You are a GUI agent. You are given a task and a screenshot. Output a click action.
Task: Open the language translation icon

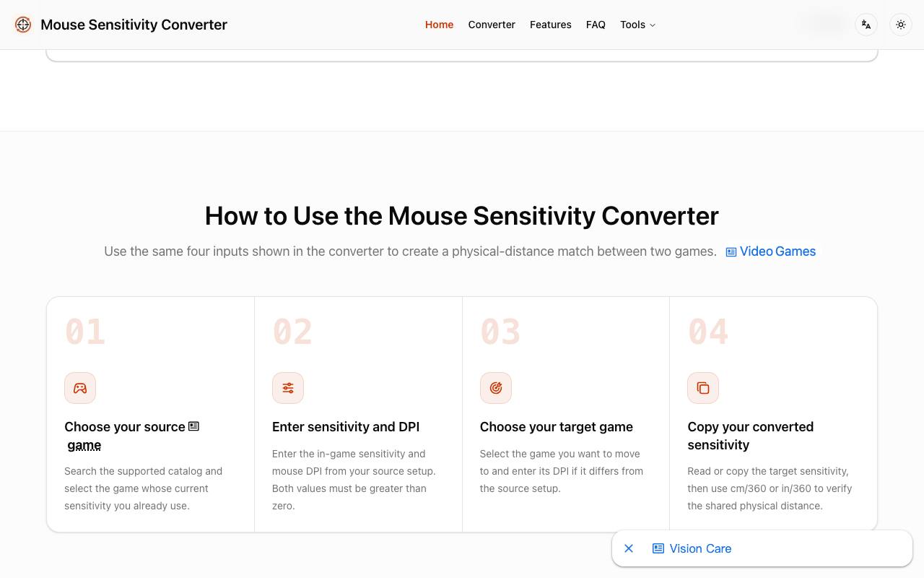click(x=866, y=25)
